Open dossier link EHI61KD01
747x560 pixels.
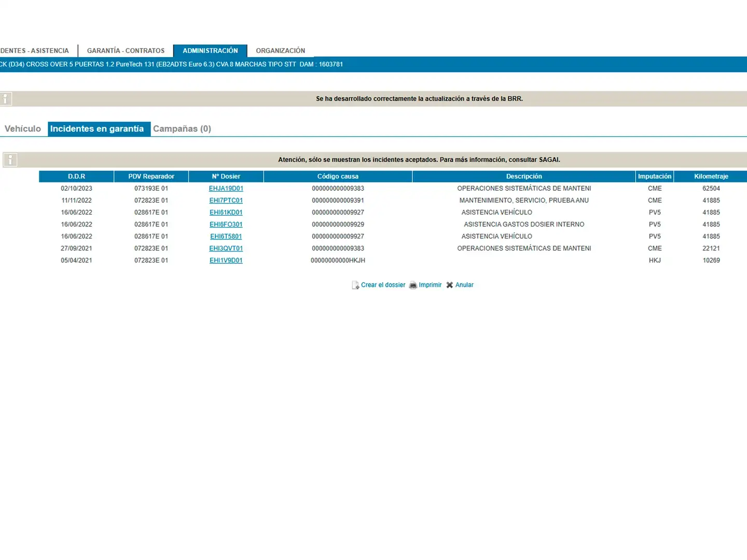[226, 213]
